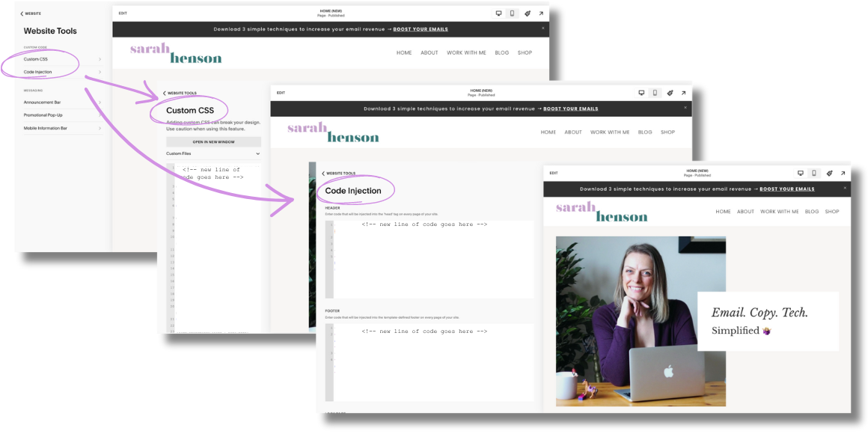Click EDIT in the Custom CSS window

(281, 93)
